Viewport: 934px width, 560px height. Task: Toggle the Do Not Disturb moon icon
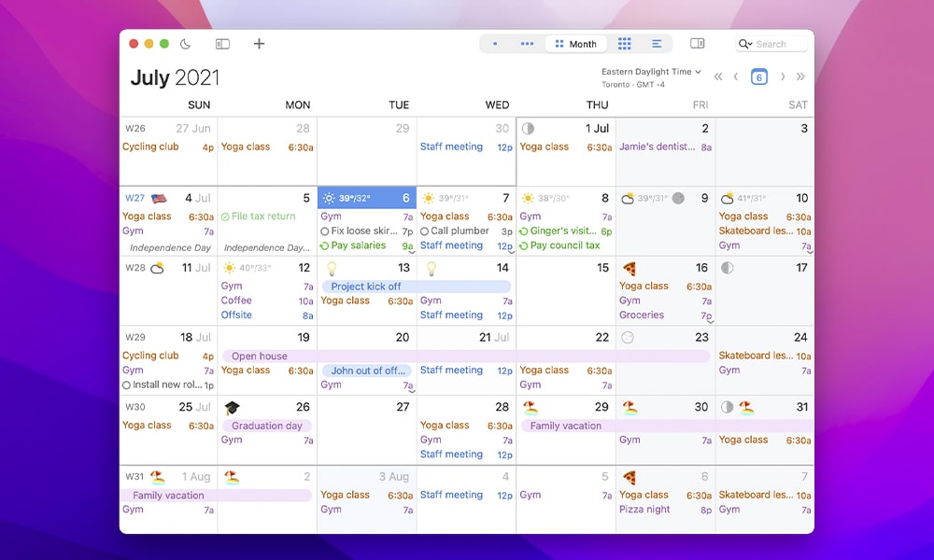click(185, 44)
